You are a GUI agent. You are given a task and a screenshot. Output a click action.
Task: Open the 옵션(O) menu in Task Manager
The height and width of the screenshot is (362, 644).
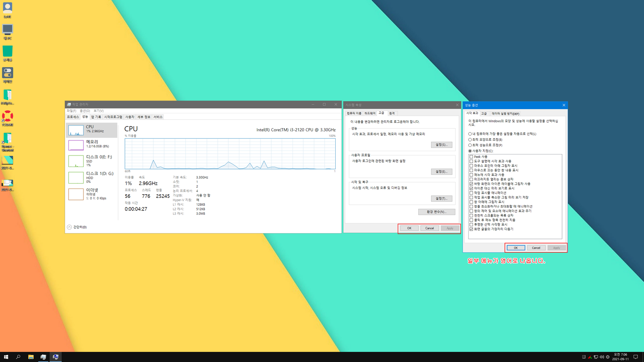pos(85,111)
